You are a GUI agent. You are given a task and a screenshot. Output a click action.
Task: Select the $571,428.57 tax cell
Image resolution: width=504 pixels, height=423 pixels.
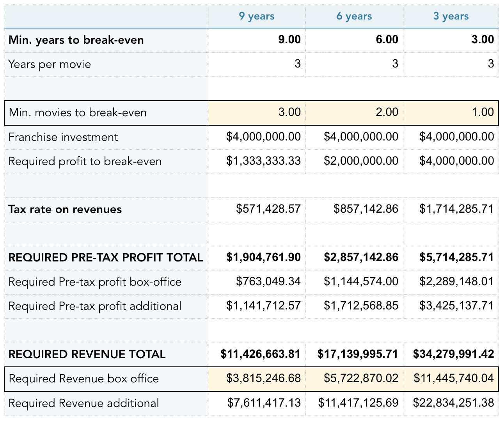point(257,210)
